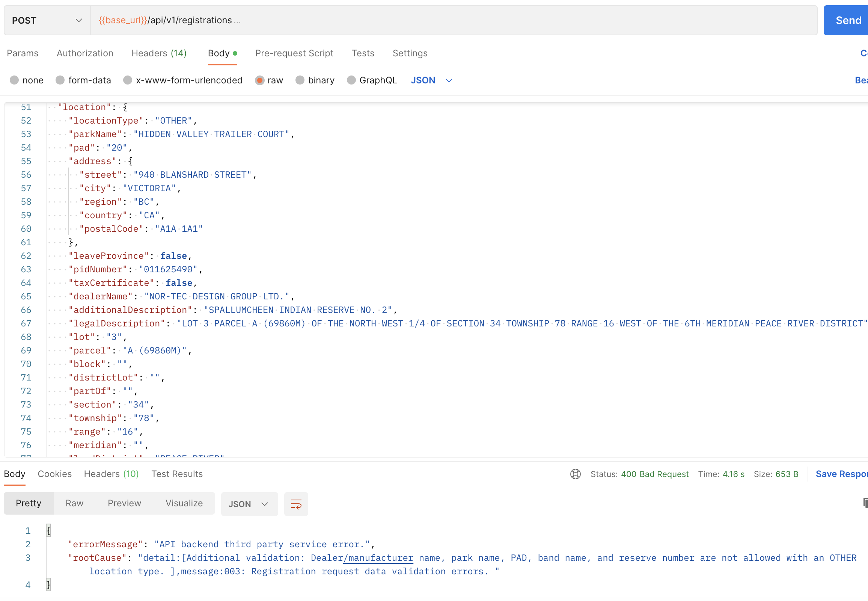
Task: Select the GraphQL body radio button
Action: 351,80
